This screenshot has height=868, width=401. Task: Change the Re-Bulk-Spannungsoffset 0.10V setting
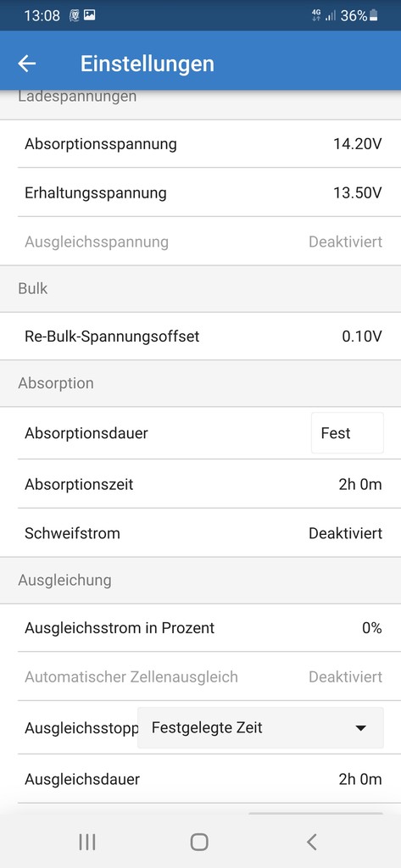(200, 336)
